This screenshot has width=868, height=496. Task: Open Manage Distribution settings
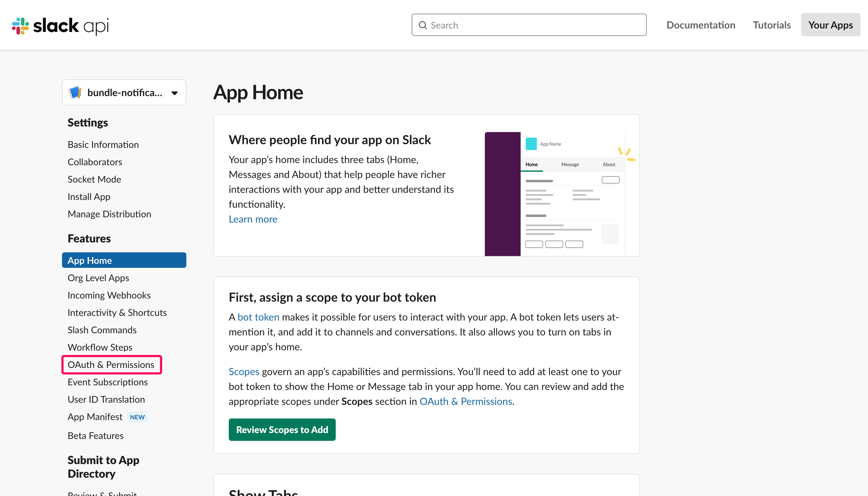click(109, 214)
